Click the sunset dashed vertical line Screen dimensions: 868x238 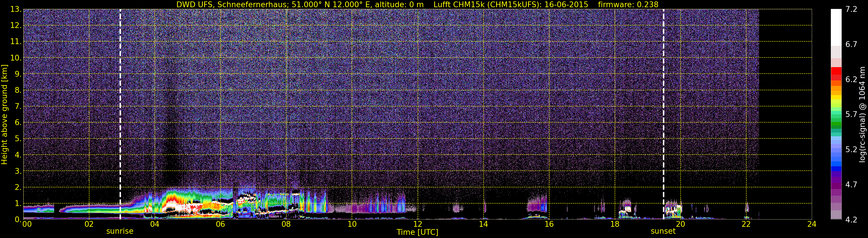[663, 114]
